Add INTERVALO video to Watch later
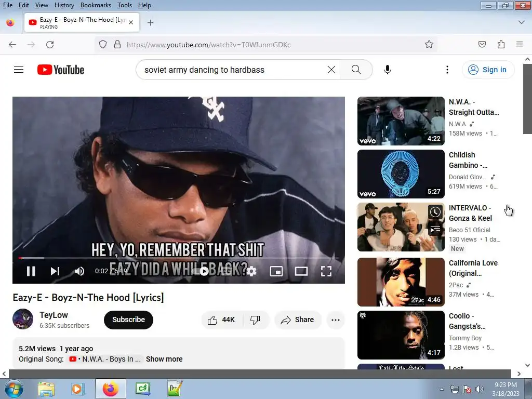Image resolution: width=532 pixels, height=399 pixels. coord(435,212)
